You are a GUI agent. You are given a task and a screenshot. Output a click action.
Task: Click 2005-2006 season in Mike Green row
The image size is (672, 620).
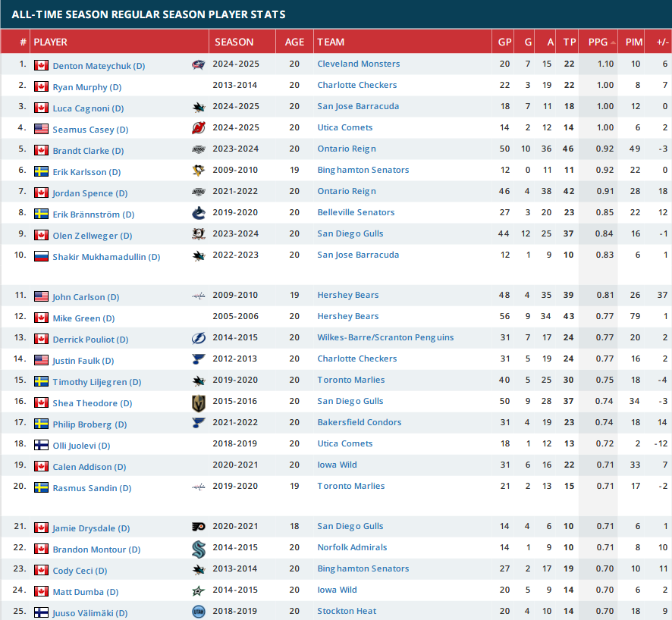point(236,316)
